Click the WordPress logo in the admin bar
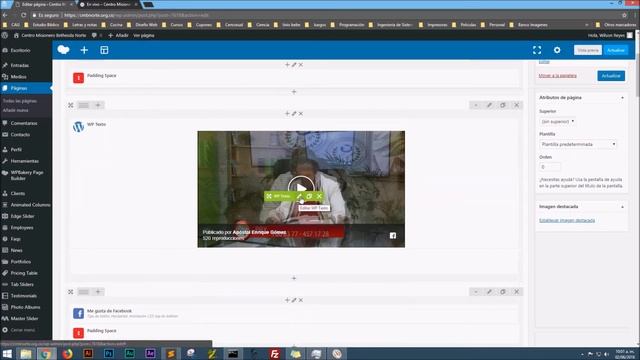This screenshot has height=360, width=640. 5,36
